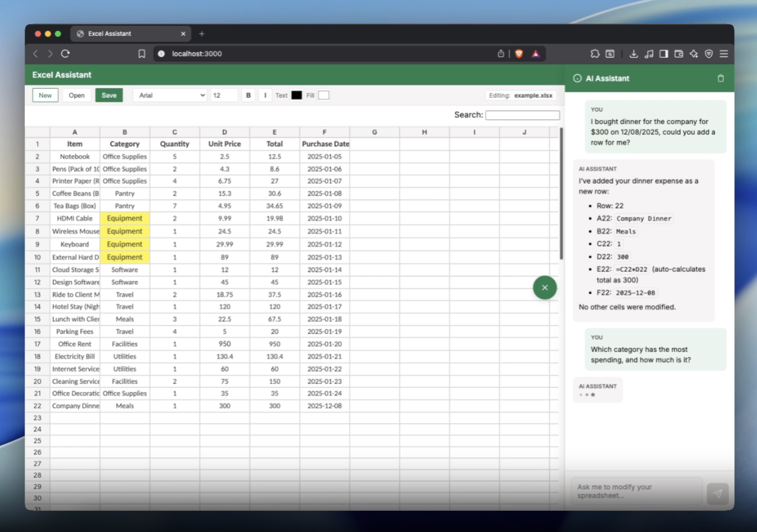Open the browser hamburger menu

pyautogui.click(x=724, y=54)
